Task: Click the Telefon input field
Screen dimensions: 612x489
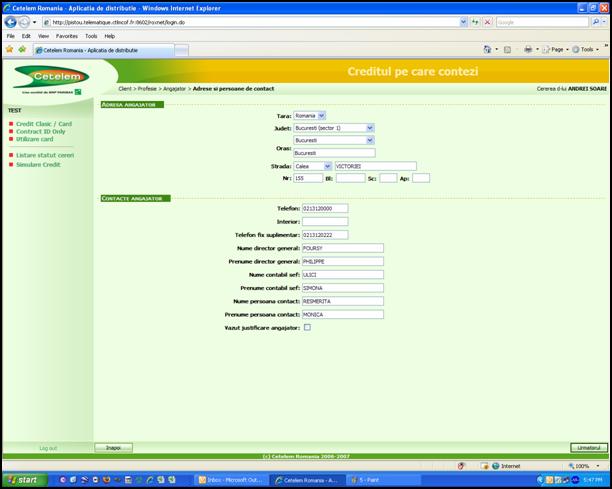Action: tap(324, 209)
